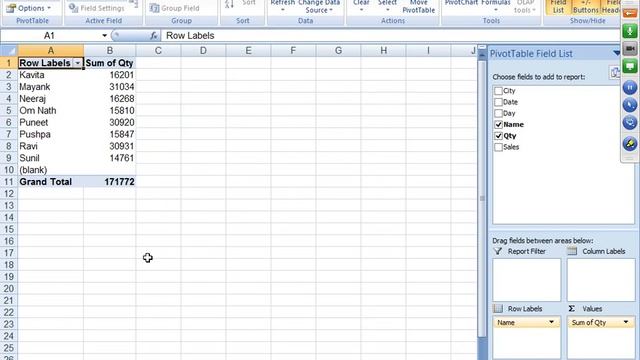Pause recording with the blue pause button

click(630, 87)
